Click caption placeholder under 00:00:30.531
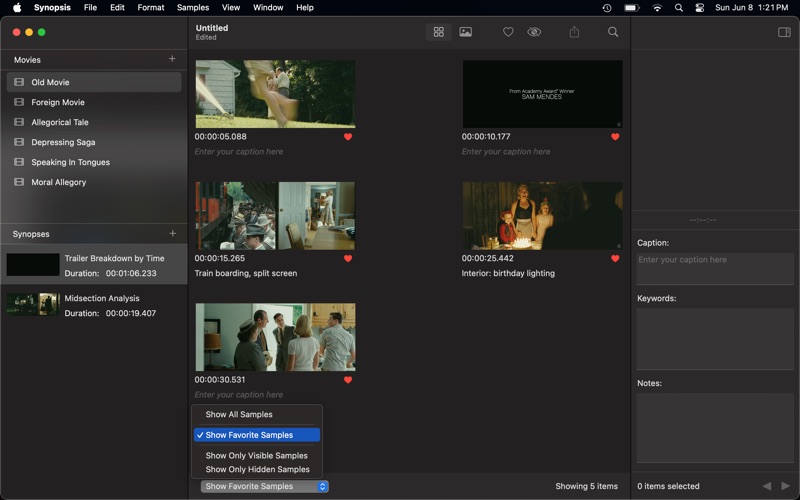This screenshot has width=800, height=500. (x=239, y=394)
